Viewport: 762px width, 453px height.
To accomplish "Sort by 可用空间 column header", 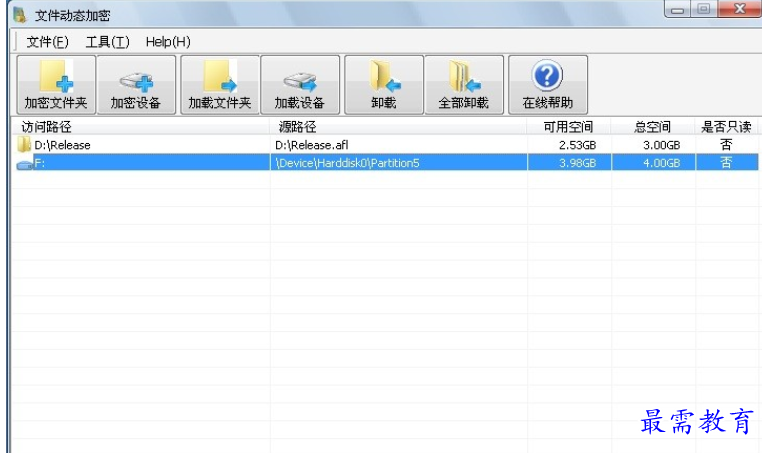I will (x=569, y=127).
